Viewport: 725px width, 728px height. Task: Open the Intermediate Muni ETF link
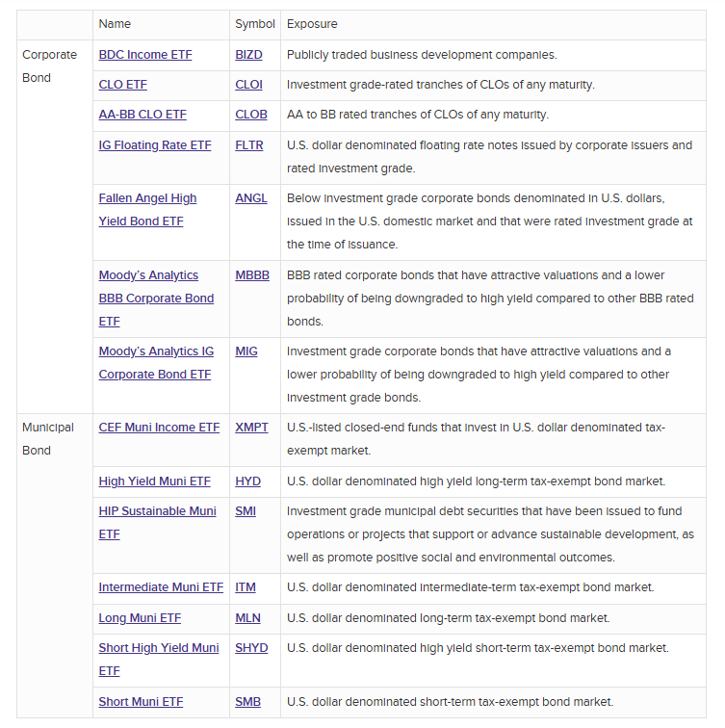161,587
